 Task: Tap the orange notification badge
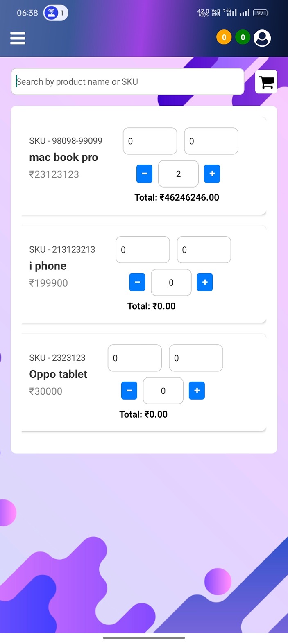[224, 38]
